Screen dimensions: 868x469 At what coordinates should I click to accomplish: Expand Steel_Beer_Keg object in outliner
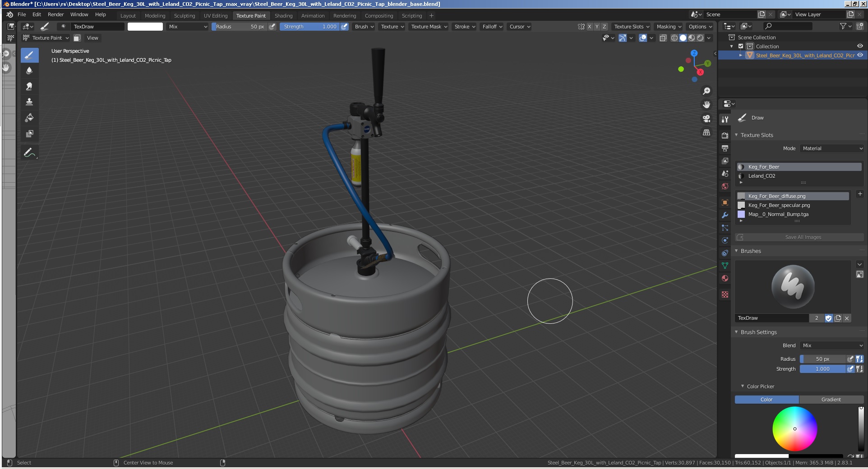pyautogui.click(x=741, y=55)
